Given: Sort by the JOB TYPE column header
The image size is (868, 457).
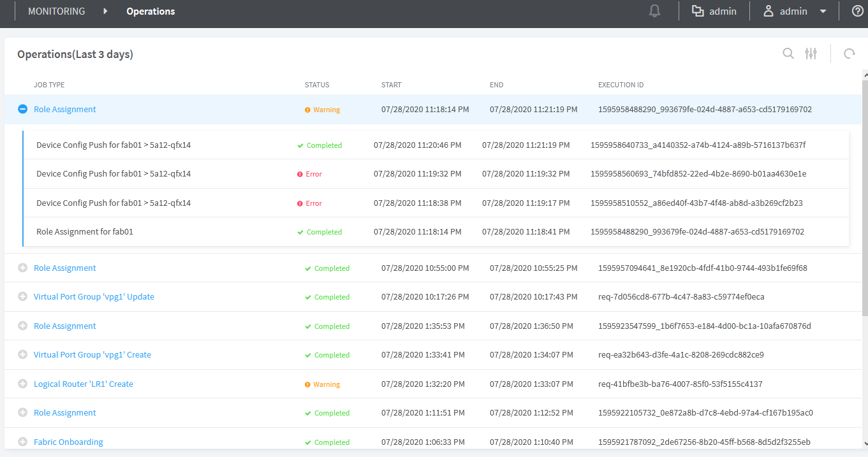Looking at the screenshot, I should pos(49,85).
